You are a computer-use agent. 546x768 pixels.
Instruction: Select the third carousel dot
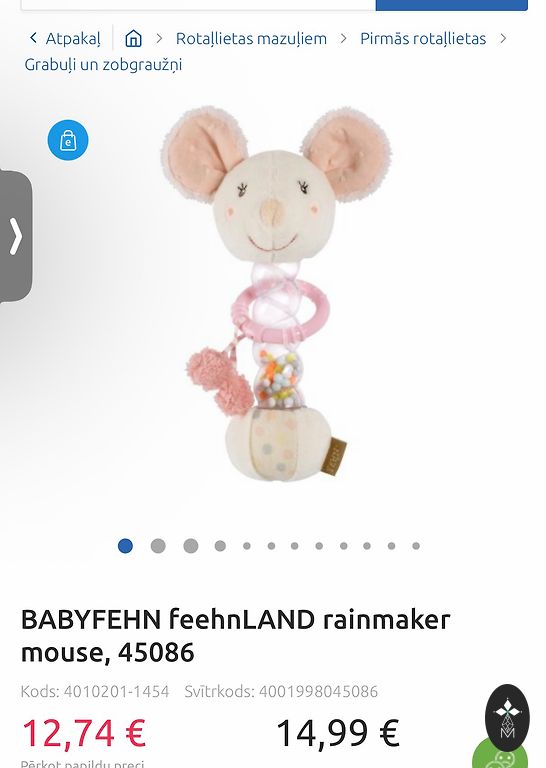190,546
